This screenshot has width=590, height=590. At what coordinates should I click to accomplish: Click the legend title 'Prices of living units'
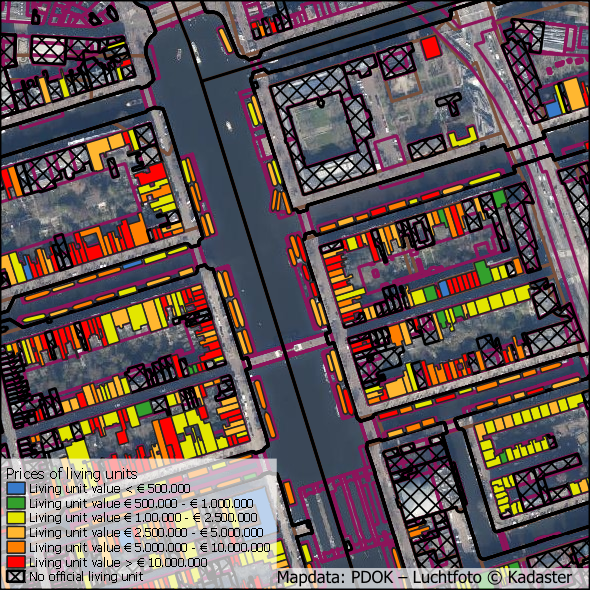coord(72,474)
